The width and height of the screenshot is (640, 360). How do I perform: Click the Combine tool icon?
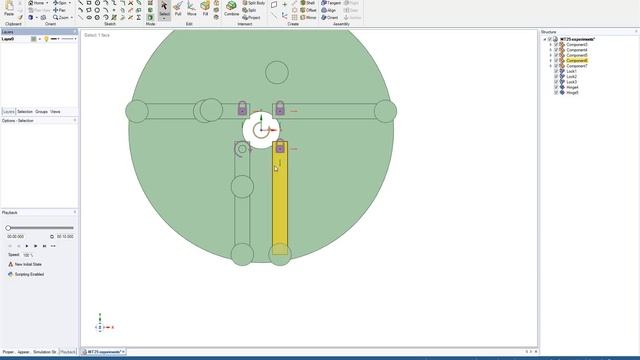click(231, 6)
